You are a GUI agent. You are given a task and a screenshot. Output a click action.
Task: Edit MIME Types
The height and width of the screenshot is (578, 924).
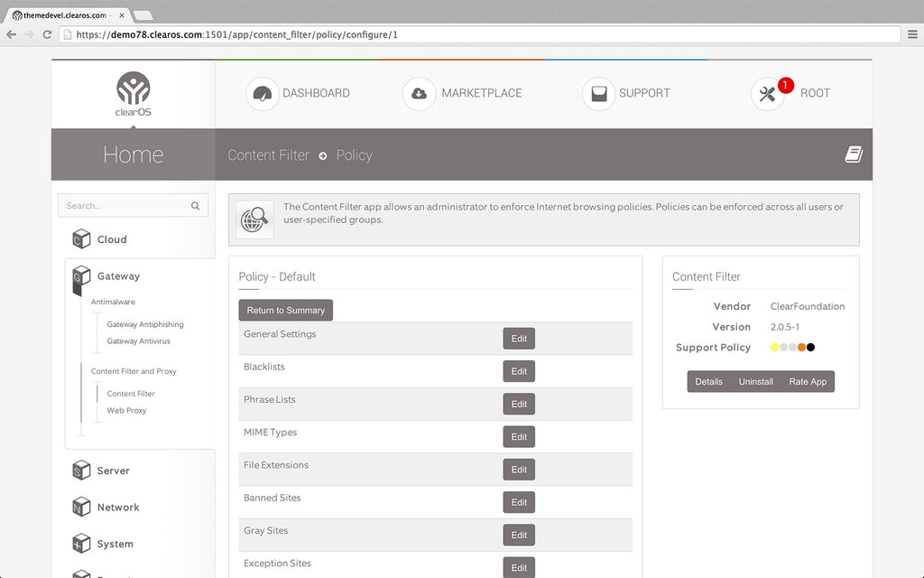519,437
